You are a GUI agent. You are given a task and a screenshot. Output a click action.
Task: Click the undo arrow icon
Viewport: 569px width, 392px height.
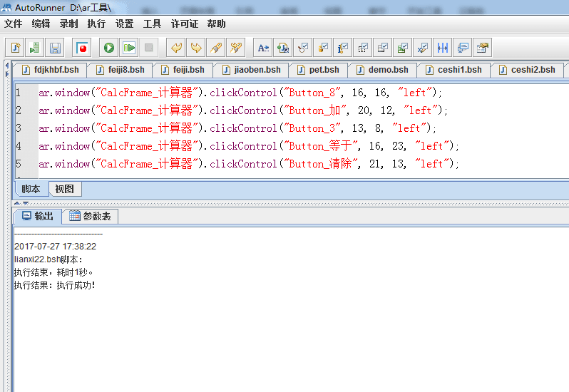click(175, 48)
